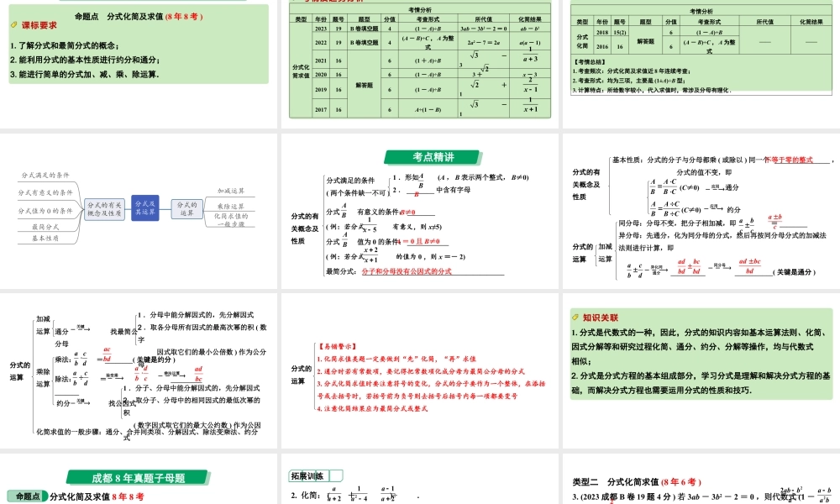Select the blue 分式及其运算 center node
Screen dimensions: 840x504
point(146,208)
